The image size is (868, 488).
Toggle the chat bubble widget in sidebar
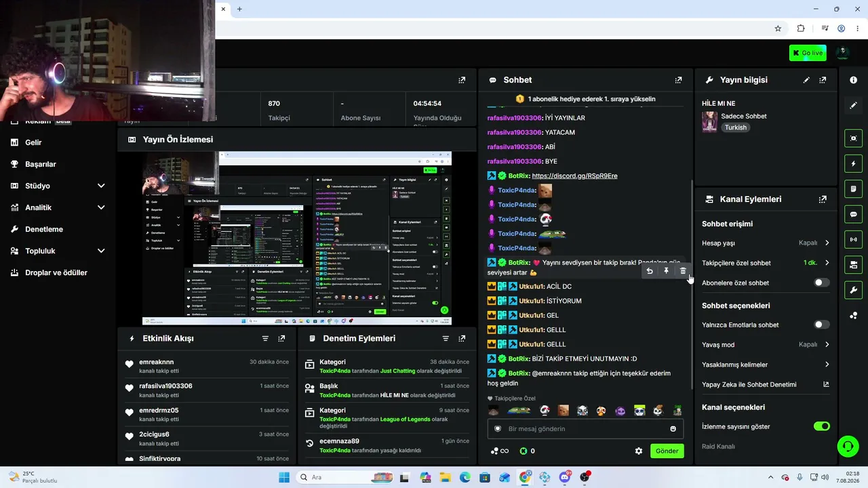[853, 214]
